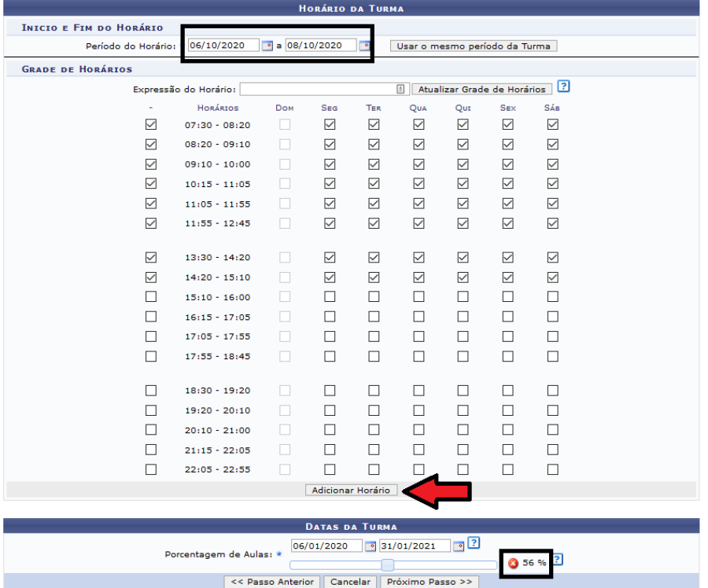Click help icon beside the 56 % value
This screenshot has height=588, width=708.
pos(557,560)
